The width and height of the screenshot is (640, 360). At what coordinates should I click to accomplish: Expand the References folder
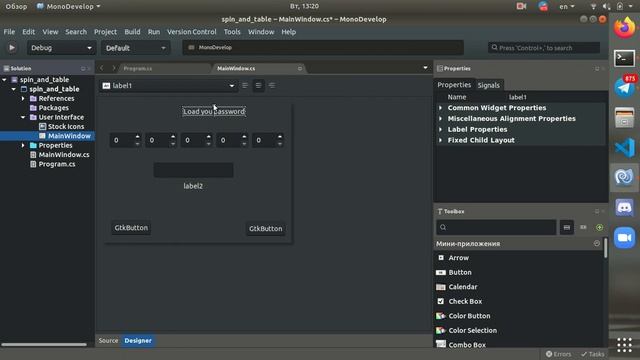(23, 98)
